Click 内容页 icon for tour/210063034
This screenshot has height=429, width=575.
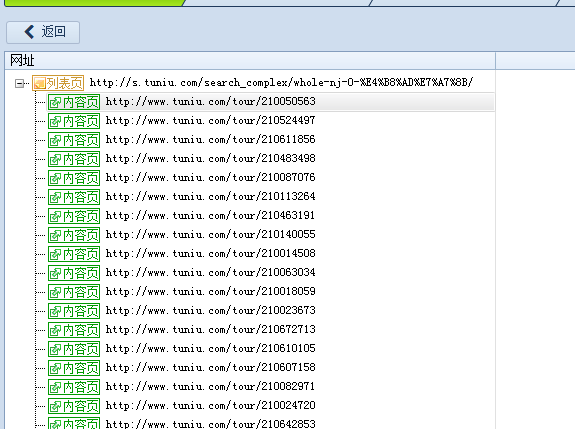74,273
